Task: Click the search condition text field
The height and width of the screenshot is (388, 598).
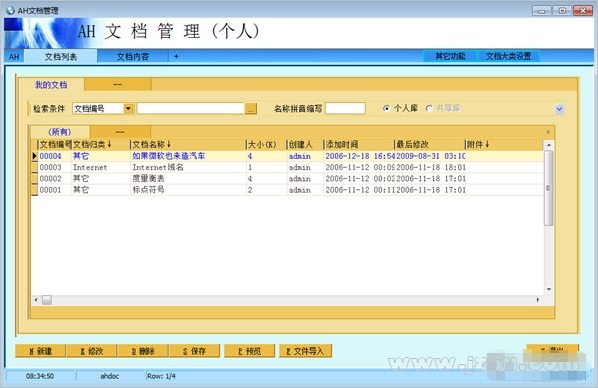Action: pyautogui.click(x=190, y=109)
